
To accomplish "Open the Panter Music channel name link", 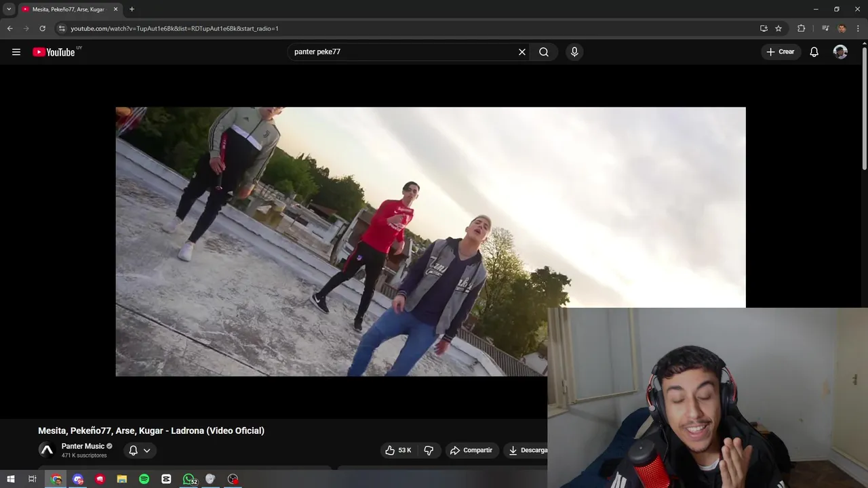I will [x=83, y=446].
